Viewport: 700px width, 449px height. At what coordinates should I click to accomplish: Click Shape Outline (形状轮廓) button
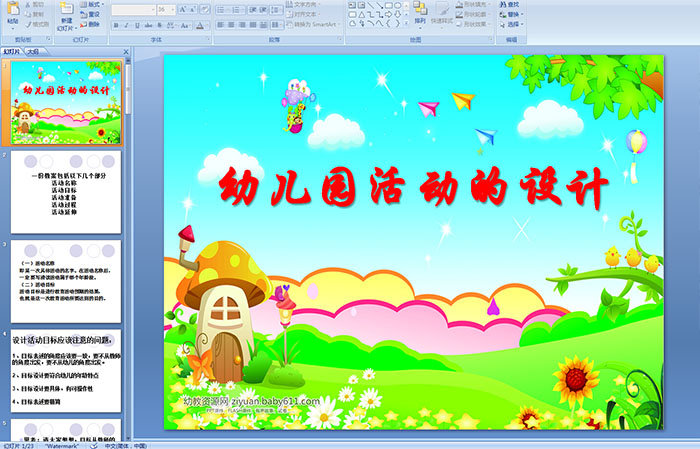(473, 14)
